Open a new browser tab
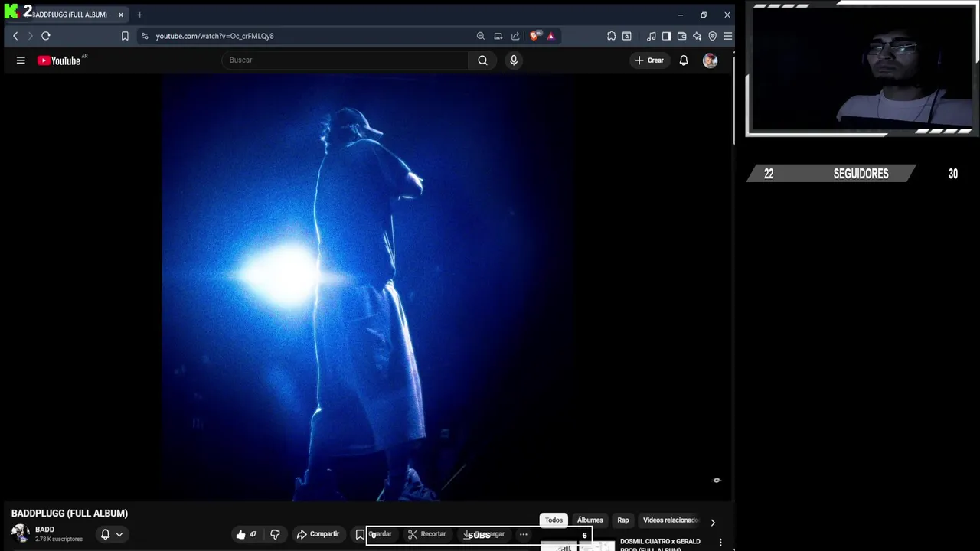980x551 pixels. [x=139, y=15]
